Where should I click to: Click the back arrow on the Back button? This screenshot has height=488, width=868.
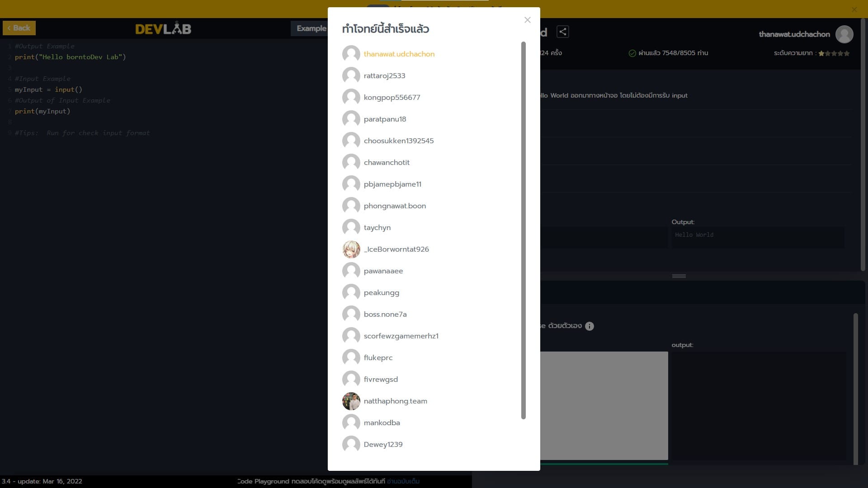pyautogui.click(x=9, y=28)
